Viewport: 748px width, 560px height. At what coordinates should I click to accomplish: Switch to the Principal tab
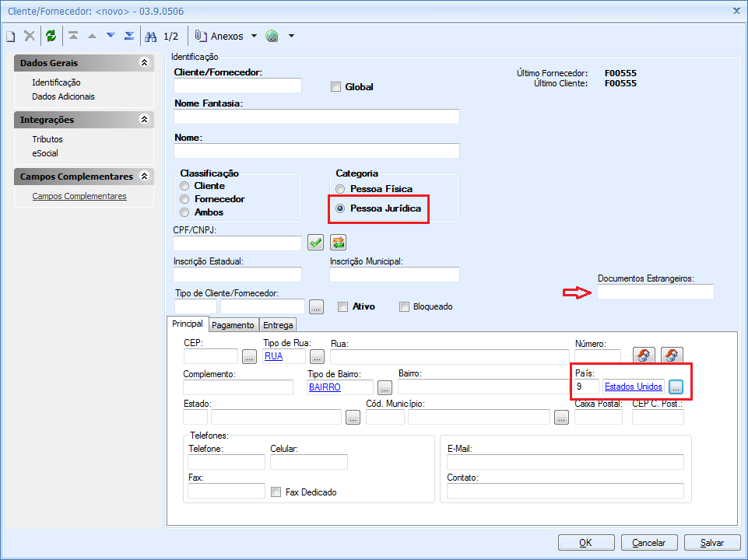click(188, 324)
